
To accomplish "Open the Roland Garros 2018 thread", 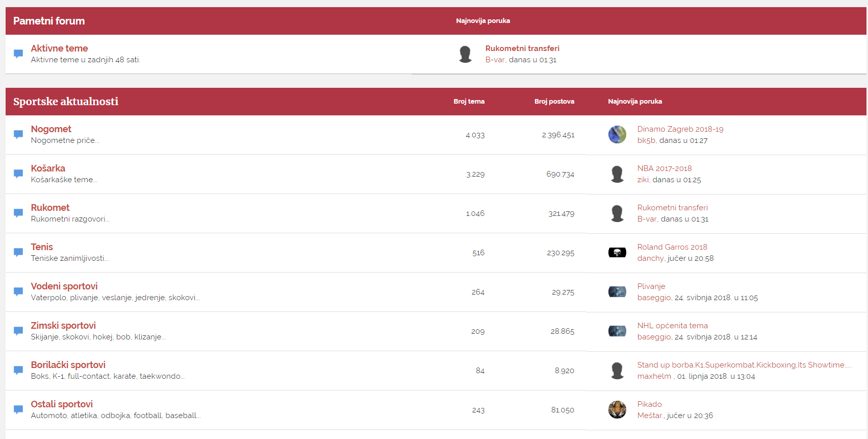I will [672, 247].
